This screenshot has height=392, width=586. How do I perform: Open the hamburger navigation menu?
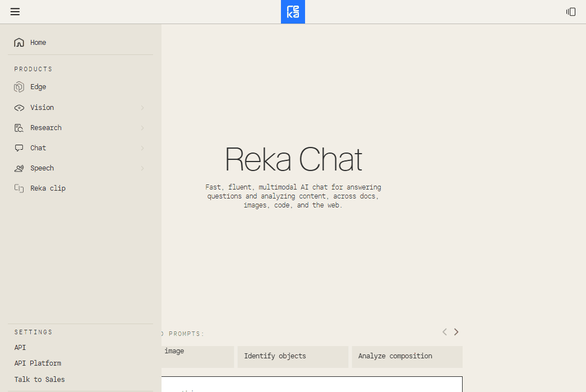[15, 11]
